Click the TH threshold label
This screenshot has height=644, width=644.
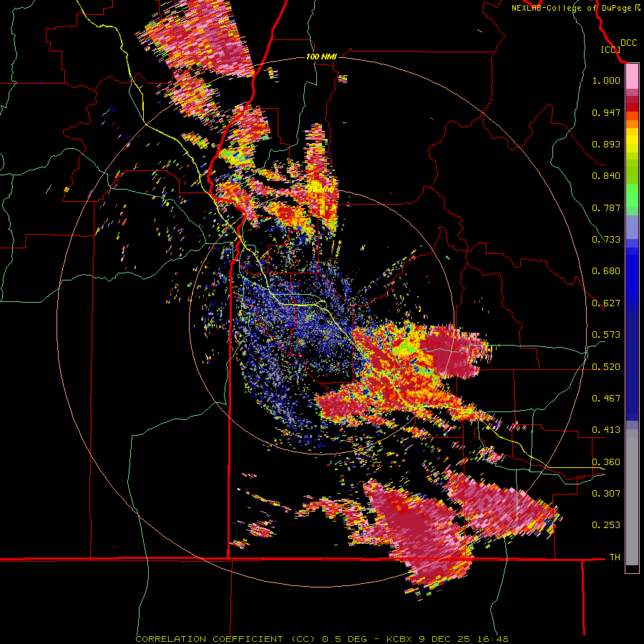tap(615, 557)
